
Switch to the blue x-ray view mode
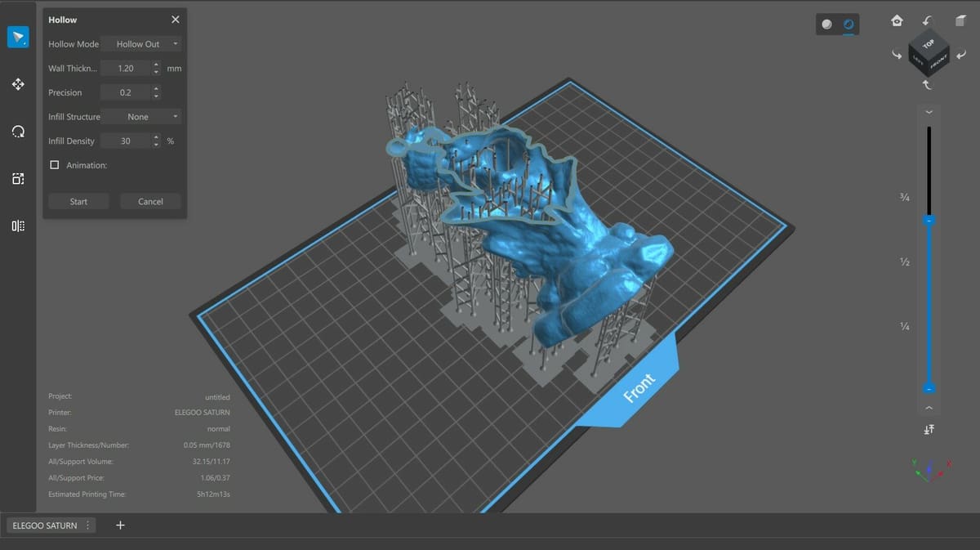point(849,25)
